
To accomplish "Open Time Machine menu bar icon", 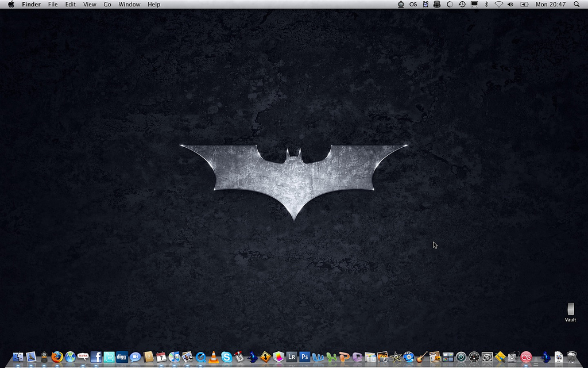I will tap(462, 5).
